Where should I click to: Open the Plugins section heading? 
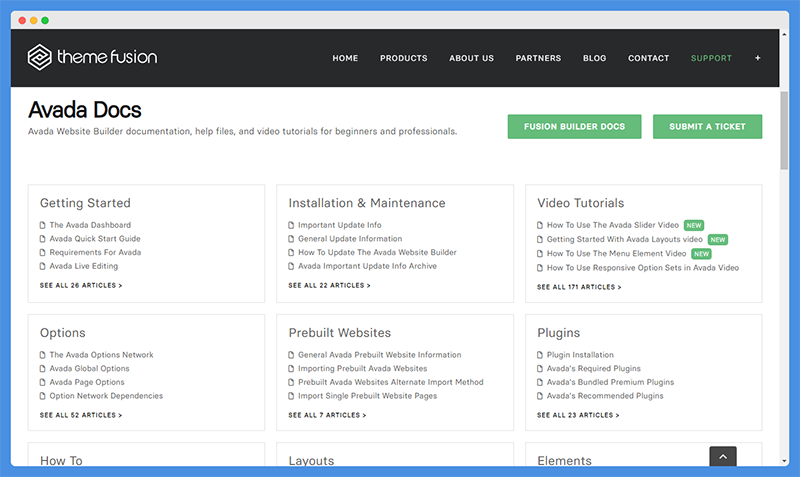559,333
